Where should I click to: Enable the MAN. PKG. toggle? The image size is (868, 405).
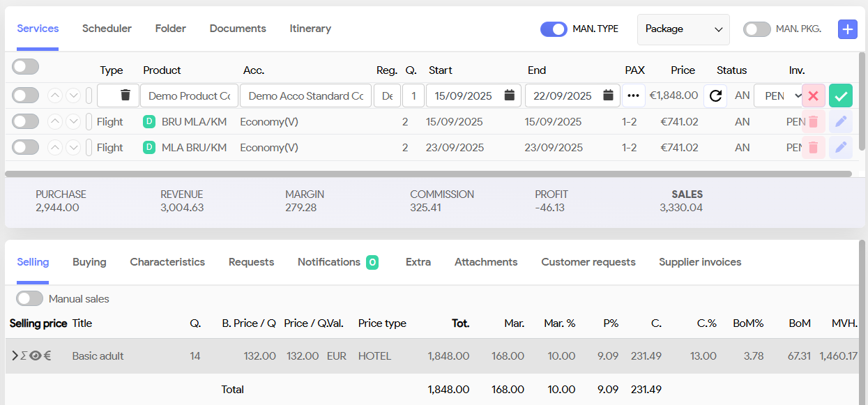pyautogui.click(x=756, y=29)
